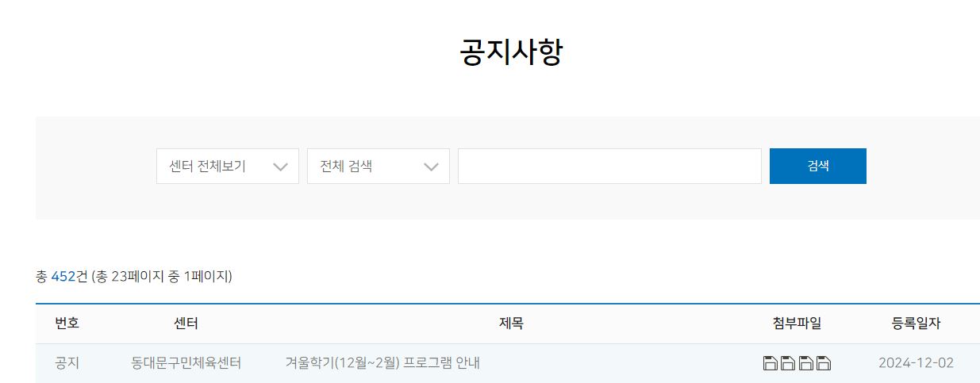Download the third attachment file icon

806,363
